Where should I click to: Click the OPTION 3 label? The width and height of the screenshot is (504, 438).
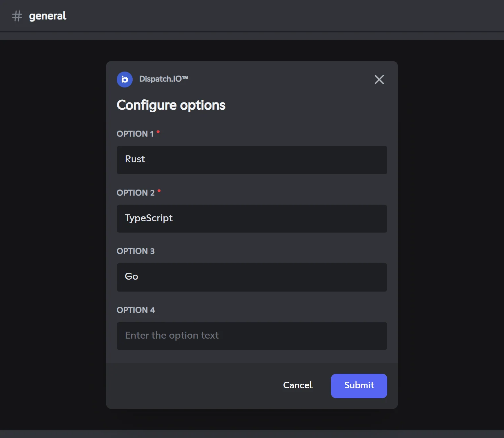coord(136,251)
